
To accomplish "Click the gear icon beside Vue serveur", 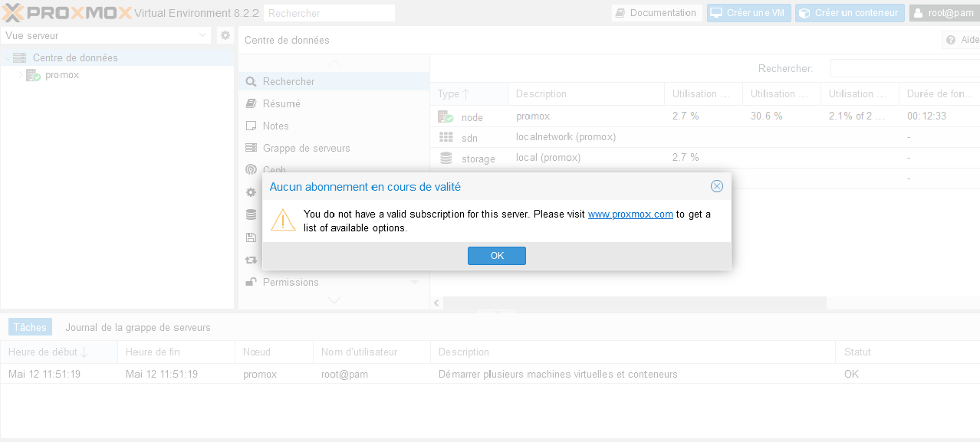I will point(225,35).
